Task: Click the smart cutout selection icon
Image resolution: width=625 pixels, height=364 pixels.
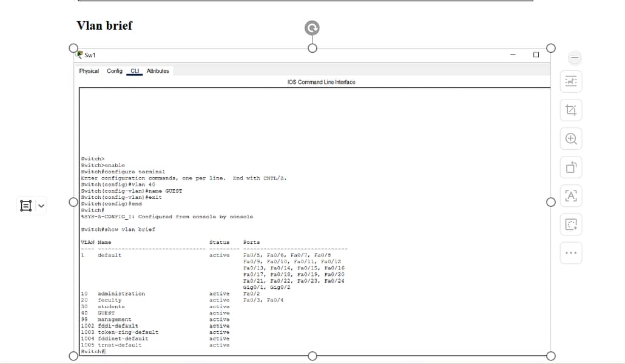Action: pos(571,224)
